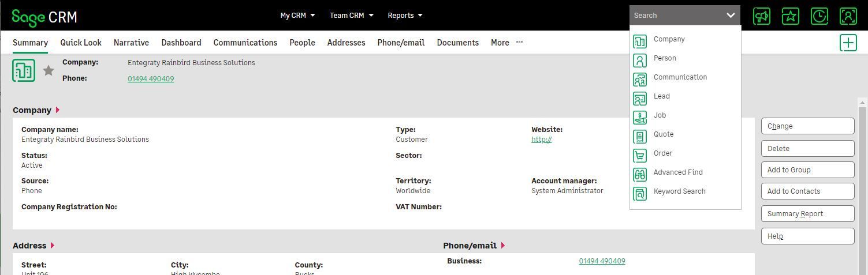Click the Company search icon
The height and width of the screenshot is (275, 868).
pos(640,42)
